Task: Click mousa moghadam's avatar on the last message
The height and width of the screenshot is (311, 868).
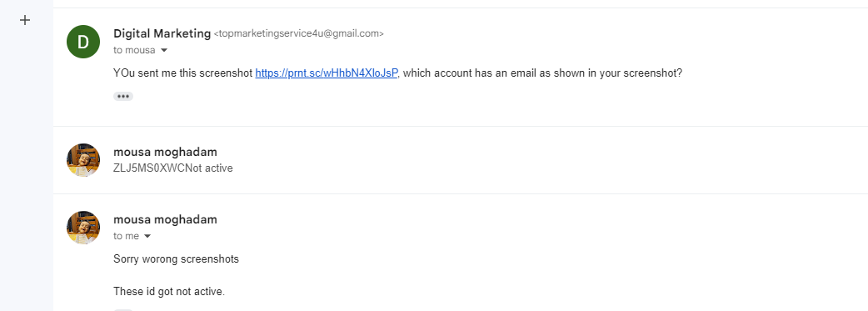Action: [83, 228]
